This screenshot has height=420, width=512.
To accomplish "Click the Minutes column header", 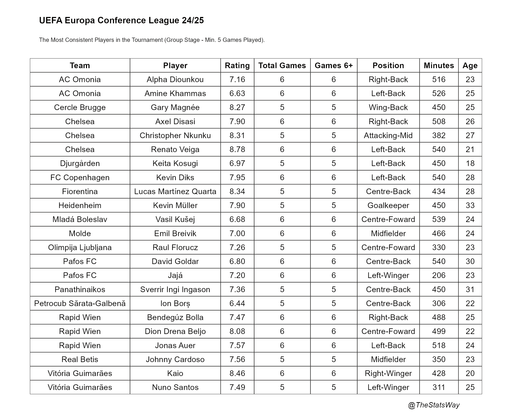I will (x=439, y=66).
